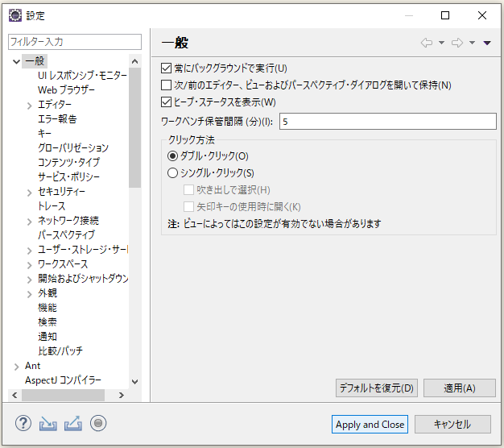
Task: Open the Help question mark icon
Action: (23, 423)
